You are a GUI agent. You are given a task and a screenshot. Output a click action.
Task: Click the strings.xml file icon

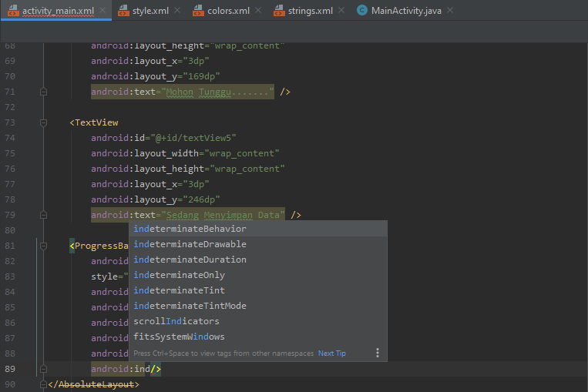(x=279, y=11)
